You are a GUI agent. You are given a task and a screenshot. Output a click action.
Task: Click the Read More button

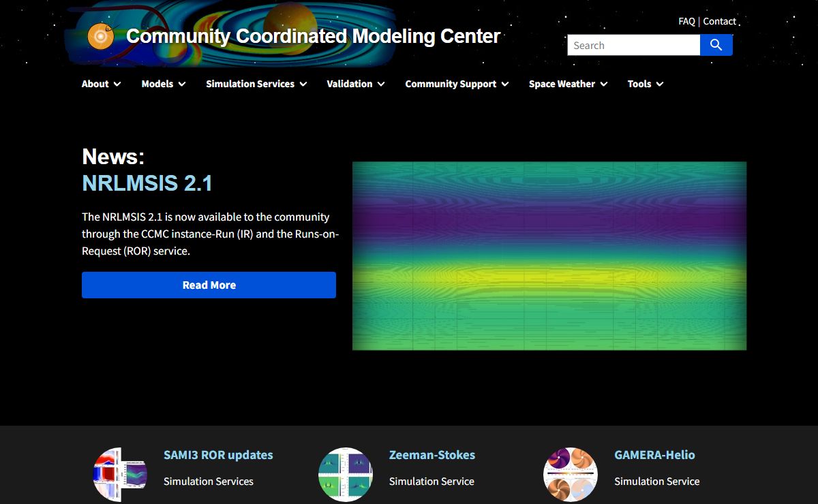point(209,285)
